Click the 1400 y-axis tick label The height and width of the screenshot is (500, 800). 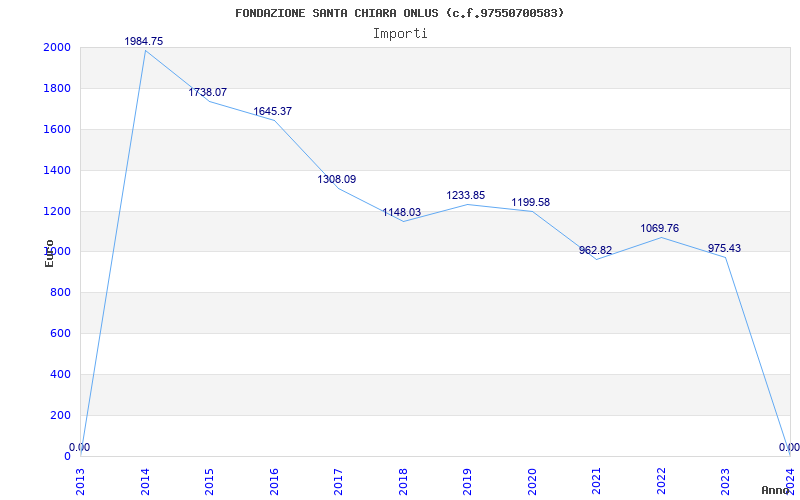coord(58,170)
